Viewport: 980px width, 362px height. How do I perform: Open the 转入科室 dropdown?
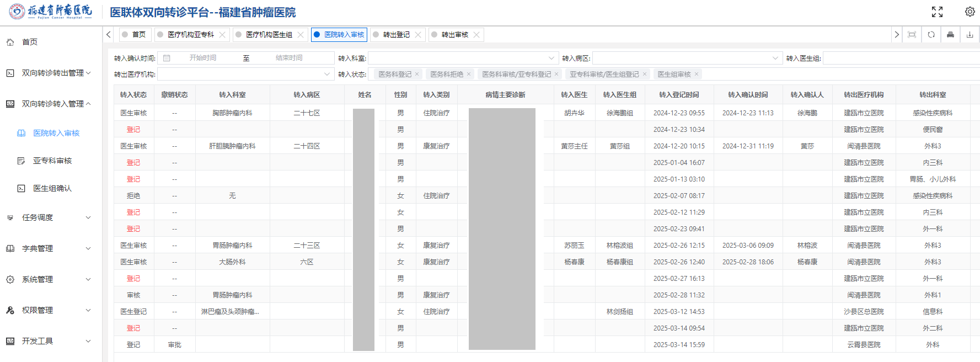pos(462,58)
